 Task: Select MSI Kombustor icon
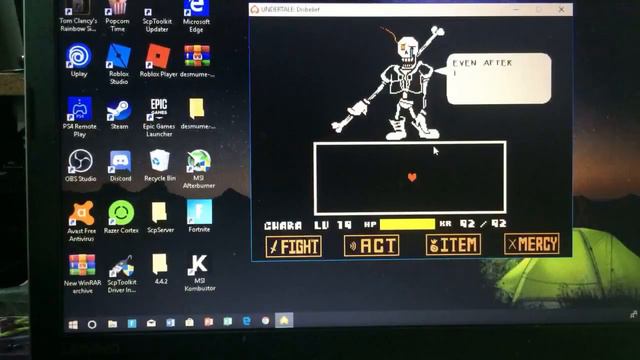[199, 273]
